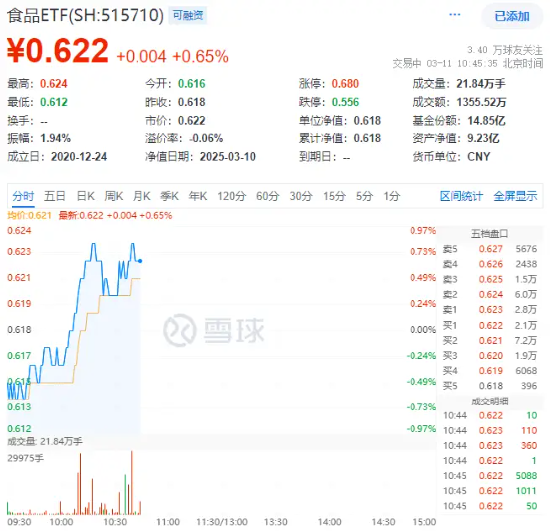Click the 全屏显示 link
The image size is (550, 532).
(515, 196)
